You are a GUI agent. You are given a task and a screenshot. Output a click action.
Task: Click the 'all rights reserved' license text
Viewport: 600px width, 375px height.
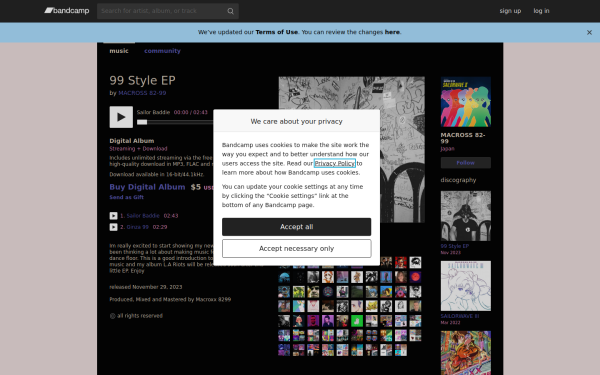tap(140, 316)
